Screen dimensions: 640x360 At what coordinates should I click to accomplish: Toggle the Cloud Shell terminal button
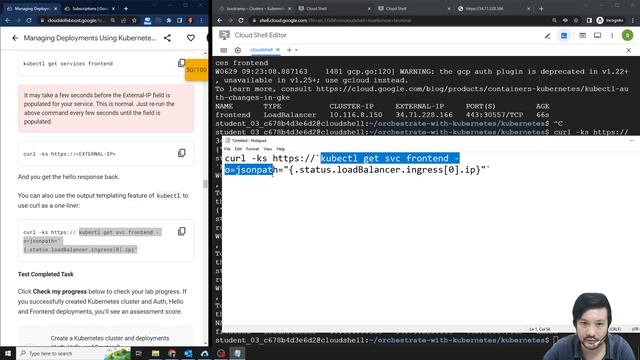564,36
